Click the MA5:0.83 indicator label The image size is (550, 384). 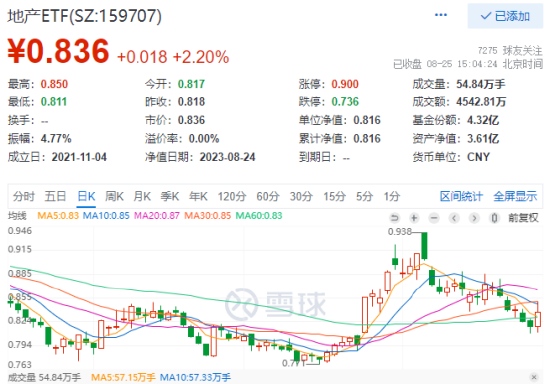click(x=58, y=216)
